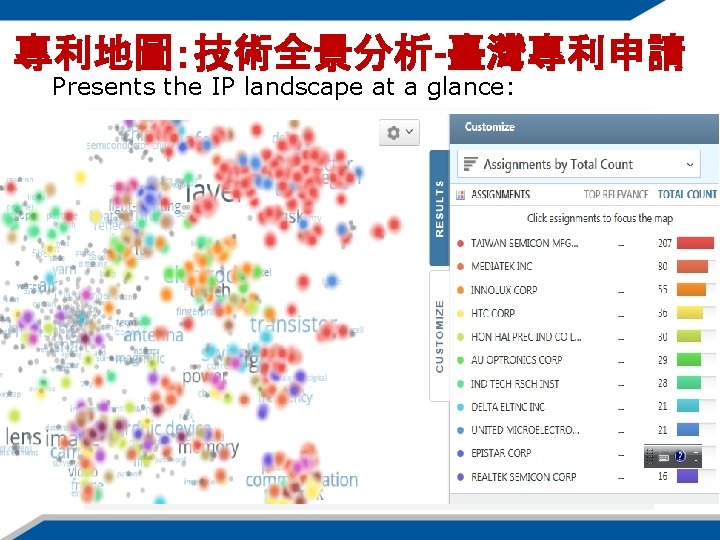The width and height of the screenshot is (720, 540).
Task: Click the Customize panel header
Action: [584, 128]
